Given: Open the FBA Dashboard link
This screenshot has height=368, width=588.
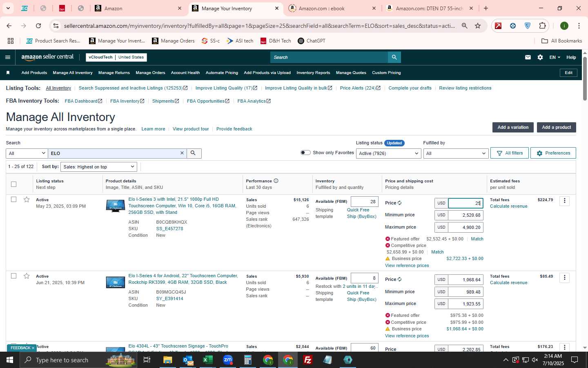Looking at the screenshot, I should coord(83,101).
